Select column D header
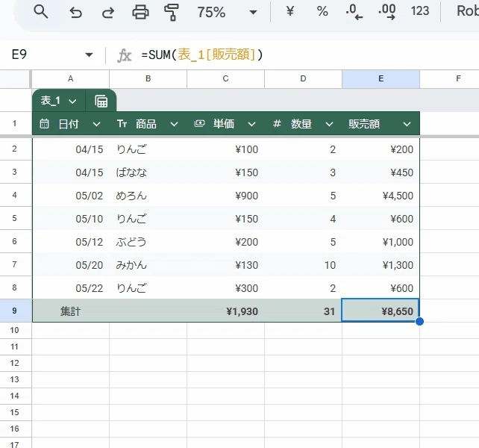Screen dimensions: 479x448 pyautogui.click(x=304, y=79)
